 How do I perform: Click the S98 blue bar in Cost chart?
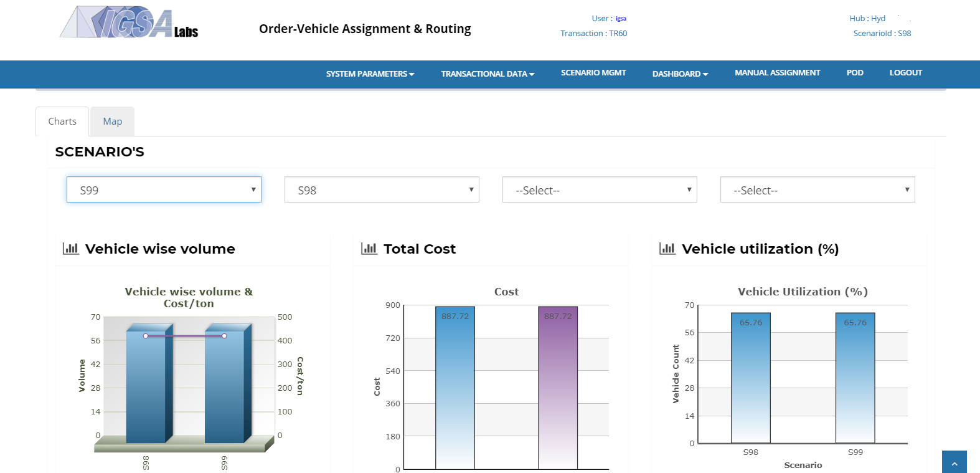455,388
